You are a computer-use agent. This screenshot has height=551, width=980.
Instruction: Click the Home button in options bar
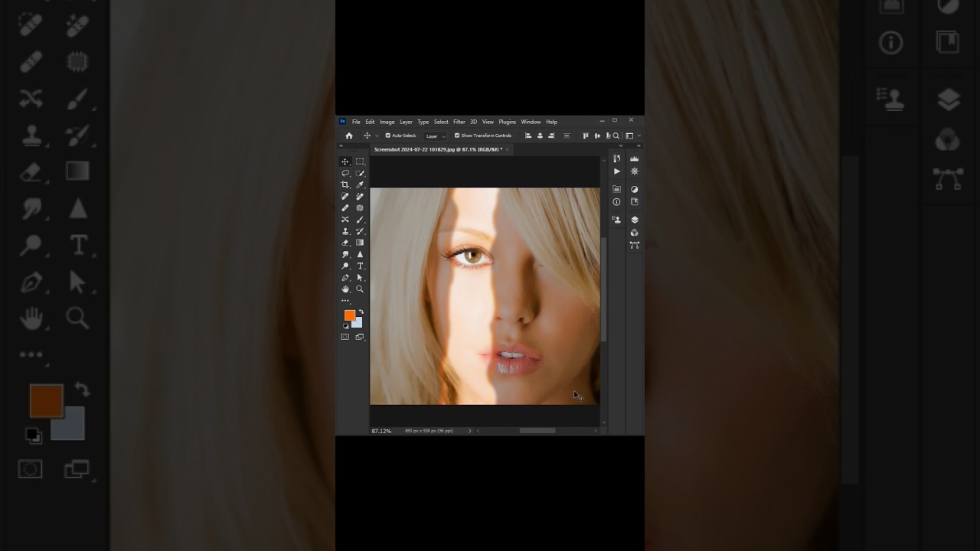[x=349, y=135]
